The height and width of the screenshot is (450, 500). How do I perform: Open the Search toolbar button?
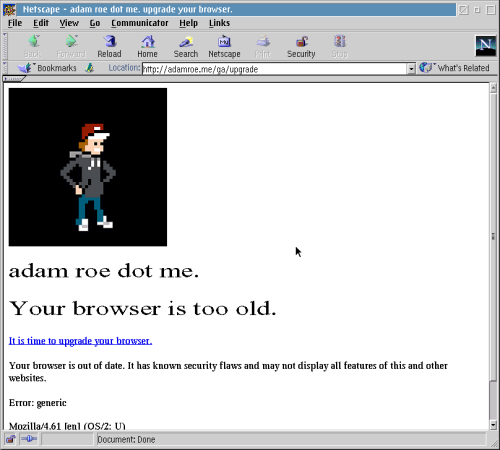tap(186, 47)
